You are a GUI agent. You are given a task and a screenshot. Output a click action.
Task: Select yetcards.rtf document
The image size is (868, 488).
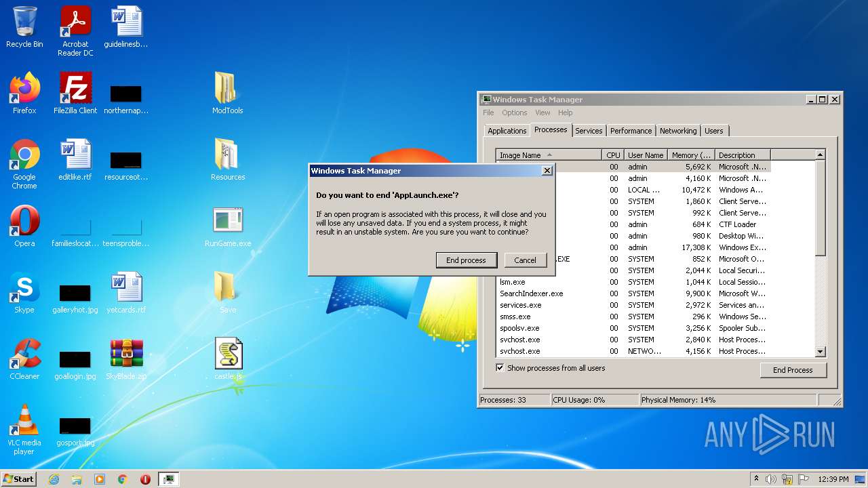[126, 293]
